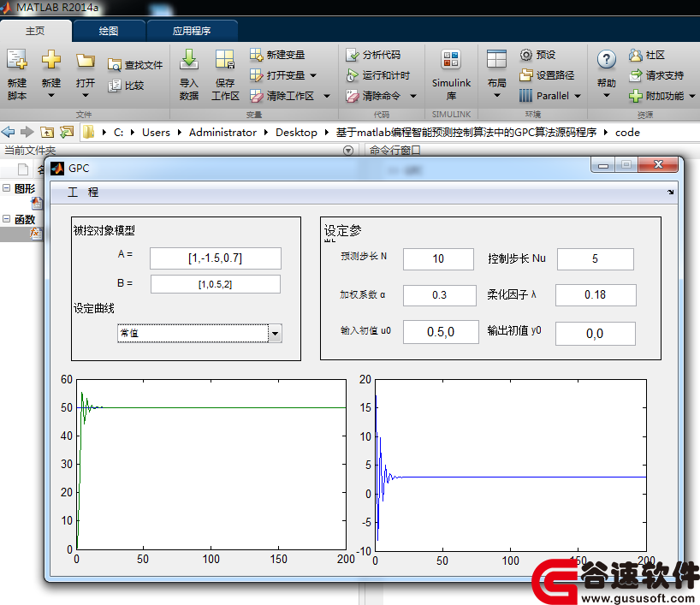The height and width of the screenshot is (605, 700).
Task: Click the GPC window title icon
Action: pyautogui.click(x=57, y=169)
